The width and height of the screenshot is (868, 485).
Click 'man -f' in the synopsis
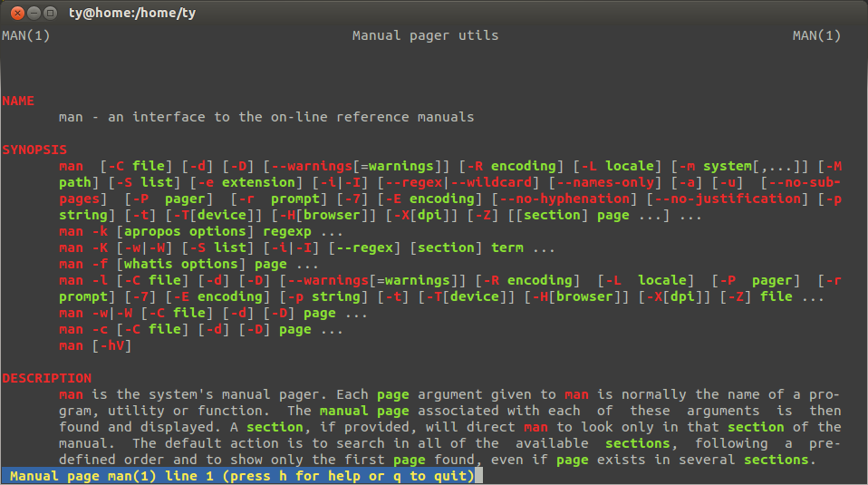83,264
